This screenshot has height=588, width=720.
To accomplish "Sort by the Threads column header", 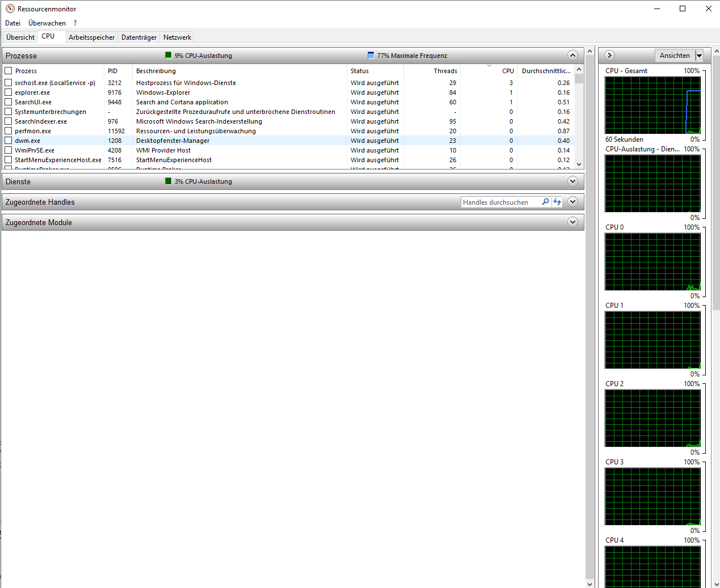I will coord(432,71).
